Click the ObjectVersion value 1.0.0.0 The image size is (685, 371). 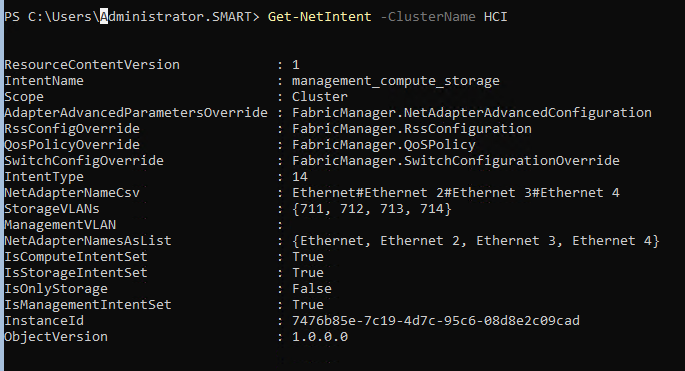320,337
